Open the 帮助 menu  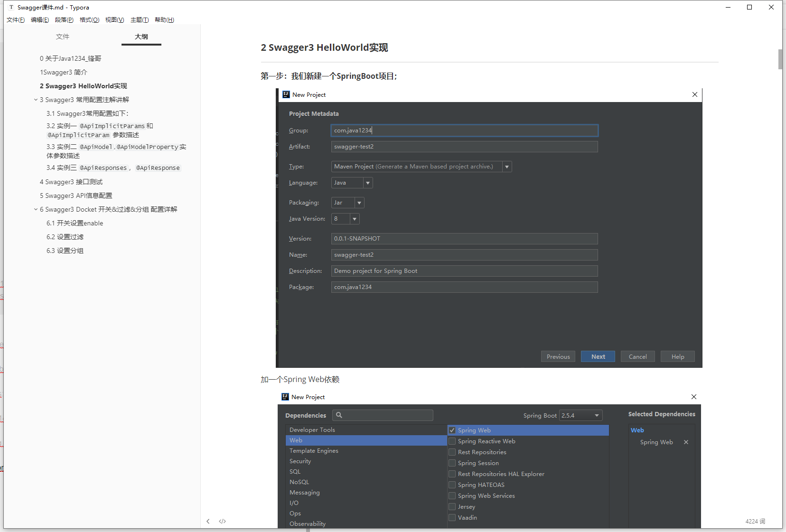tap(164, 20)
